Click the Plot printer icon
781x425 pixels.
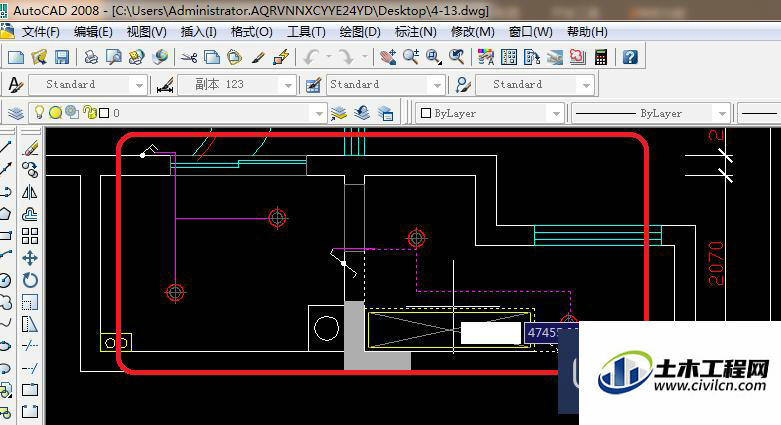pos(91,57)
